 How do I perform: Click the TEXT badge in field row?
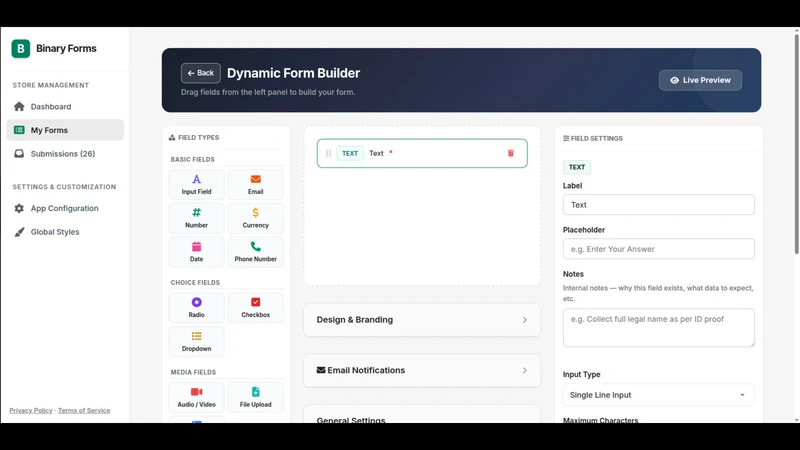pos(350,153)
